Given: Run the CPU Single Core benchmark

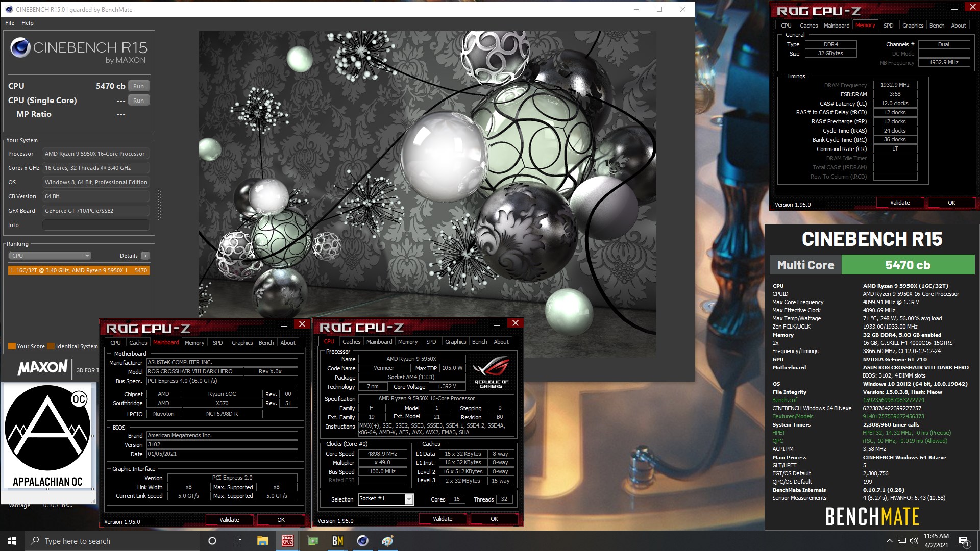Looking at the screenshot, I should 139,101.
